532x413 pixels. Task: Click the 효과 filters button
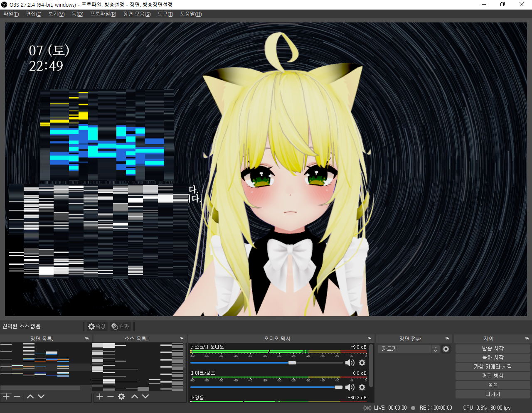pos(121,327)
